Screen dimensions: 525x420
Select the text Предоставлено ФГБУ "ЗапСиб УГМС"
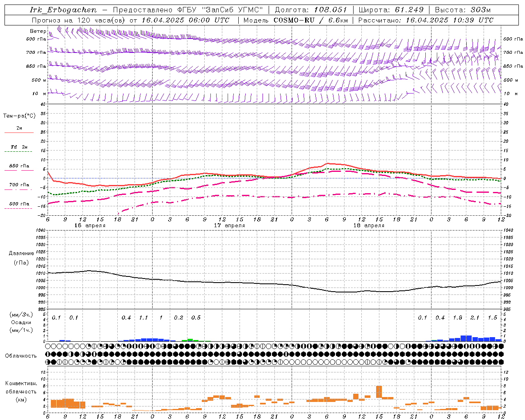coord(188,10)
